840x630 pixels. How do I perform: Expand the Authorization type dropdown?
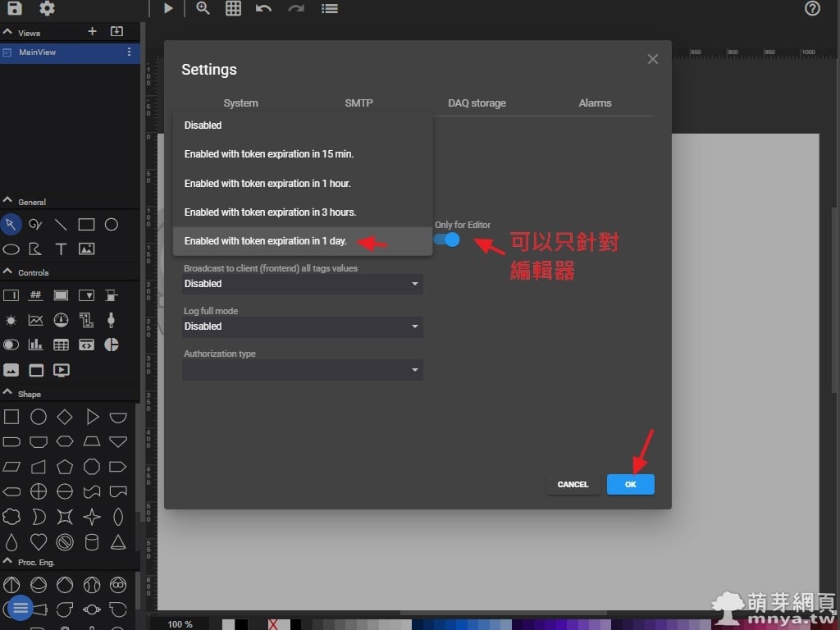(302, 370)
